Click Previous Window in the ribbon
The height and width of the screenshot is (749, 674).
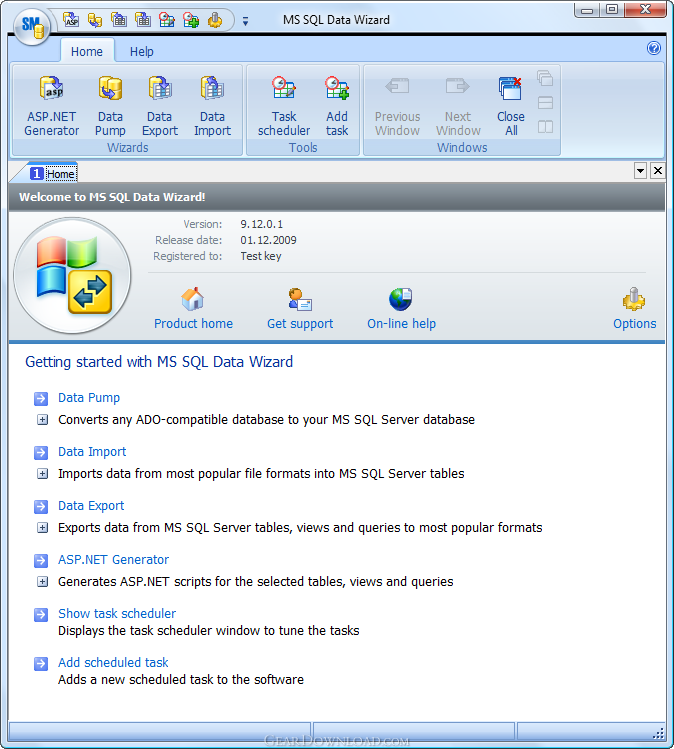(x=397, y=106)
